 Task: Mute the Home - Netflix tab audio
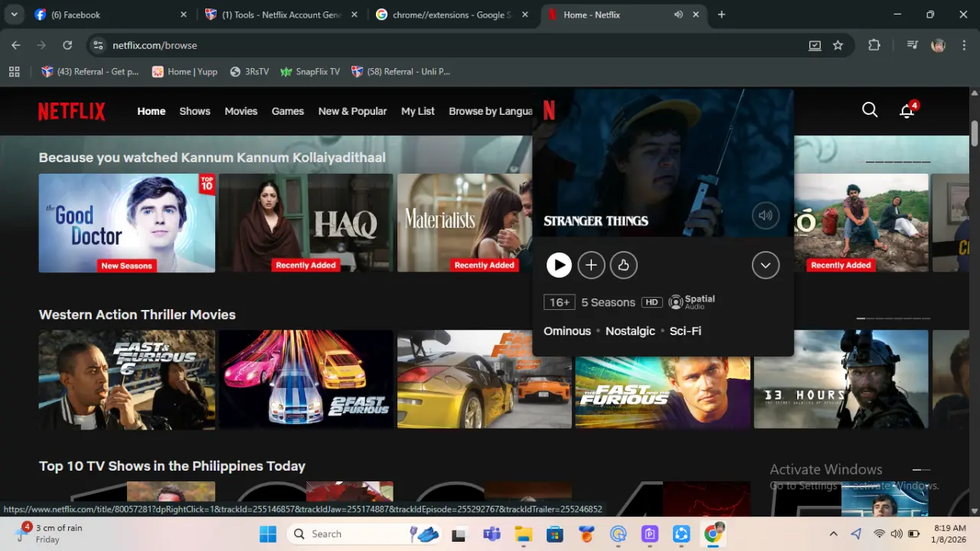pos(678,15)
